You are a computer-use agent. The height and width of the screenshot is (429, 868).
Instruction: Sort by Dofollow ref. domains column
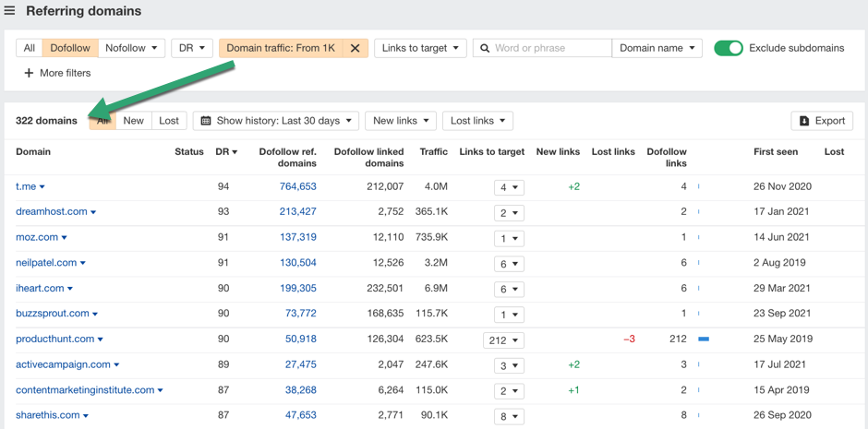(x=288, y=157)
